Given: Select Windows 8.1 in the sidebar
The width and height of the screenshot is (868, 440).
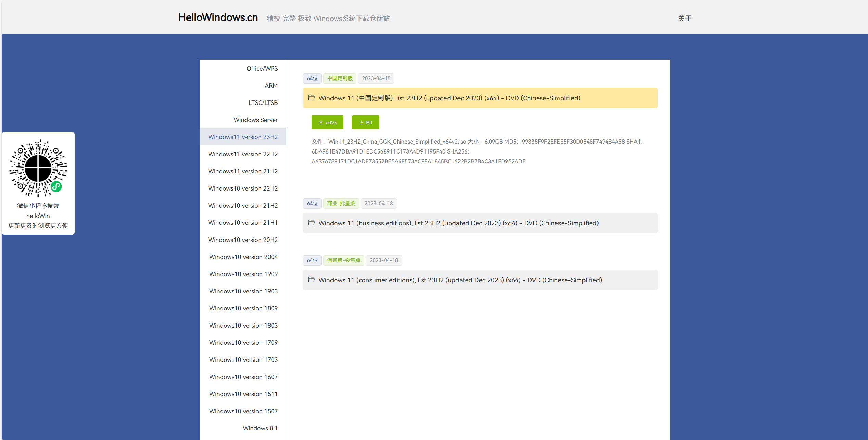Looking at the screenshot, I should point(260,428).
